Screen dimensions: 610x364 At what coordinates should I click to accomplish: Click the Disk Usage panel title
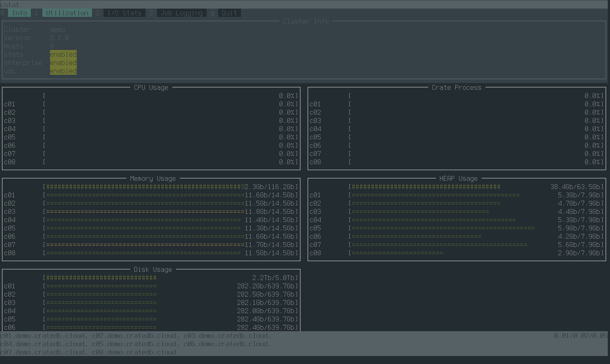point(153,269)
